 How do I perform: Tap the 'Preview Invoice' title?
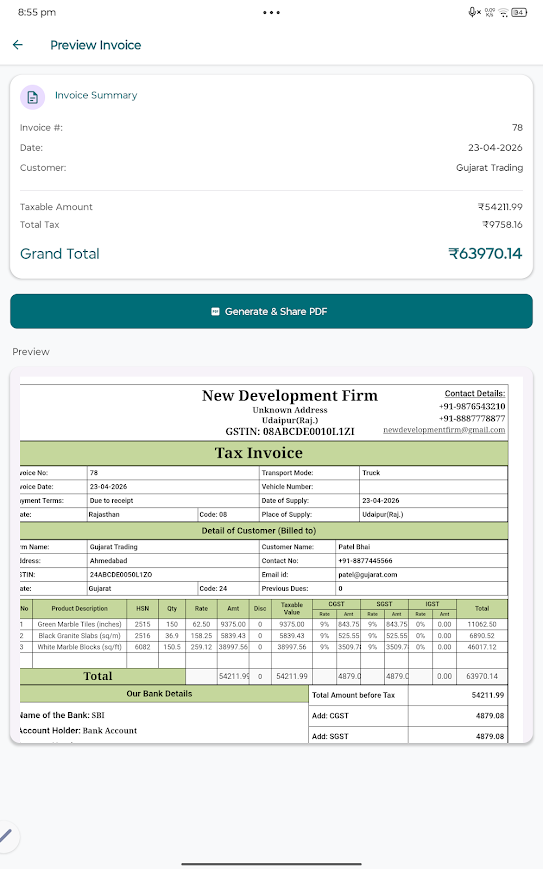tap(96, 45)
